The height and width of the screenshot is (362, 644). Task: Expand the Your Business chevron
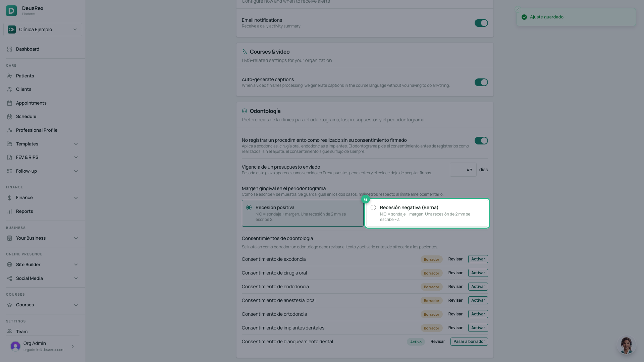click(76, 238)
